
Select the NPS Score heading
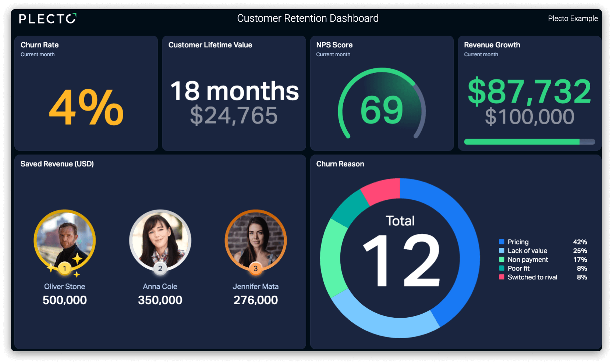[x=334, y=45]
